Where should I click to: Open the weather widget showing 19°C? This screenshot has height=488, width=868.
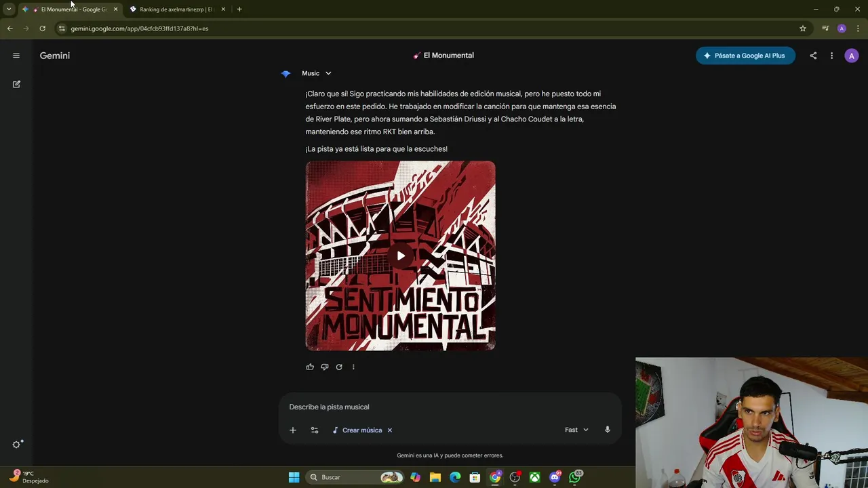tap(29, 476)
